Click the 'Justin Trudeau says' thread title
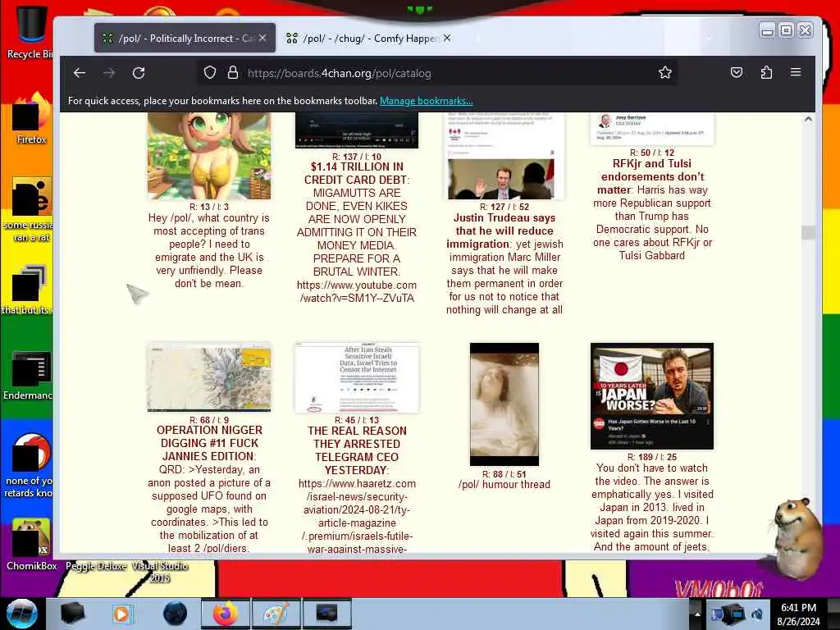Screen dimensions: 840x630 pyautogui.click(x=504, y=231)
